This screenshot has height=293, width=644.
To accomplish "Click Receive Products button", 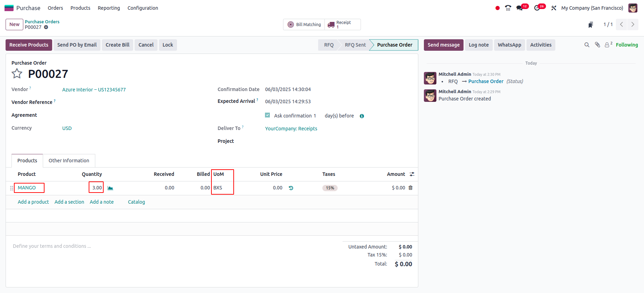I will [29, 45].
